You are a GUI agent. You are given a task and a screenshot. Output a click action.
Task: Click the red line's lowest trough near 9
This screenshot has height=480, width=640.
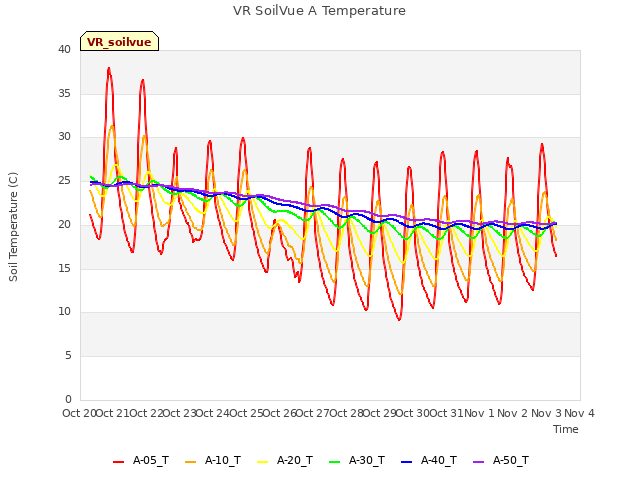pyautogui.click(x=399, y=320)
